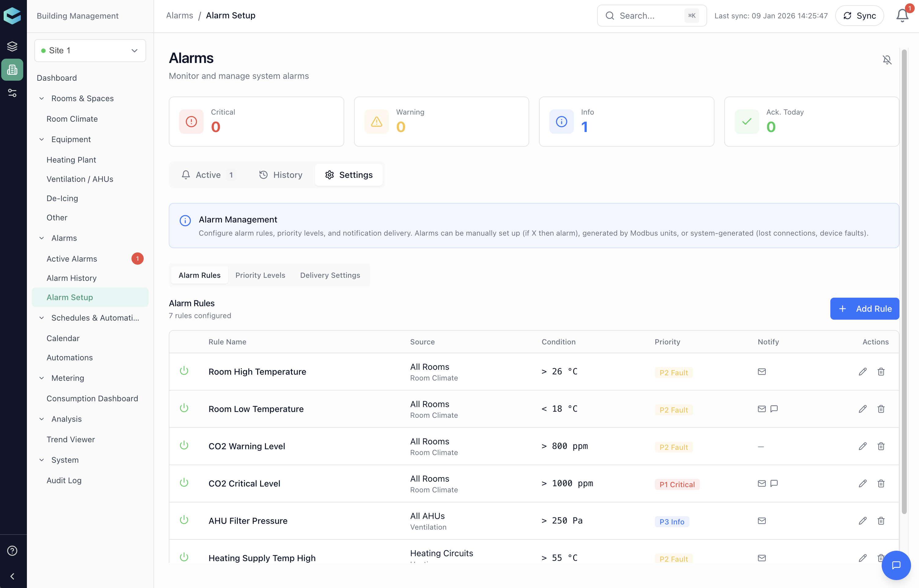This screenshot has width=919, height=588.
Task: Go to Alarms breadcrumb link
Action: pyautogui.click(x=179, y=15)
